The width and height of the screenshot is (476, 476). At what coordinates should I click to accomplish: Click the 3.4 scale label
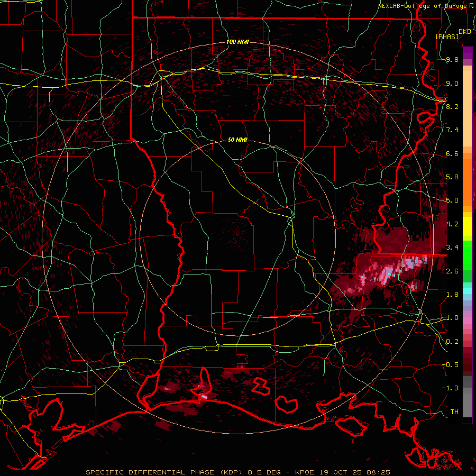(452, 248)
